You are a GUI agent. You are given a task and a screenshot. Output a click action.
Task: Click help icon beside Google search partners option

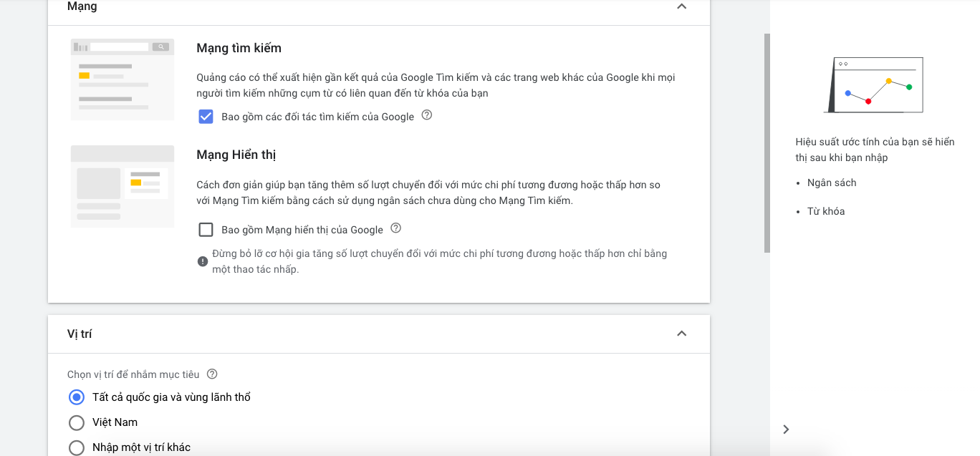[x=427, y=115]
